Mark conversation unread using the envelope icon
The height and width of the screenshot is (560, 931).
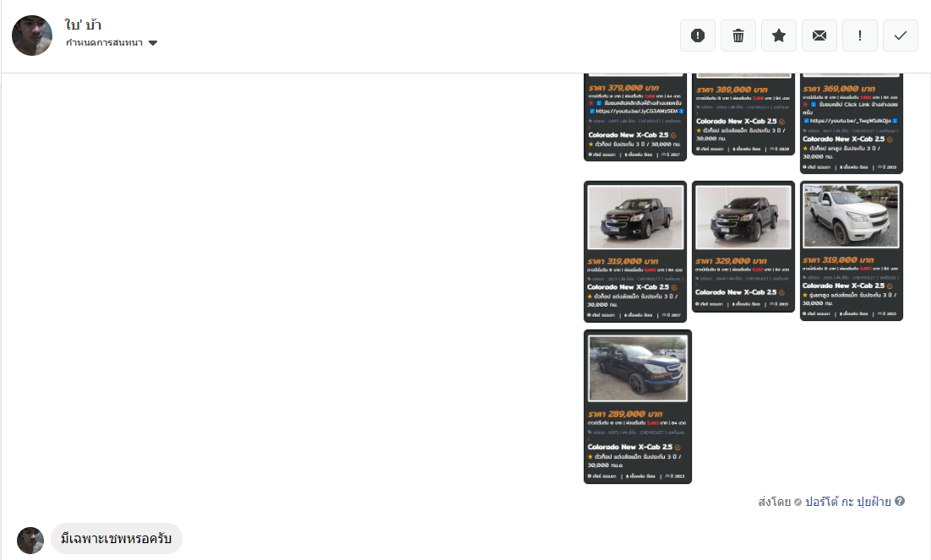(x=819, y=35)
